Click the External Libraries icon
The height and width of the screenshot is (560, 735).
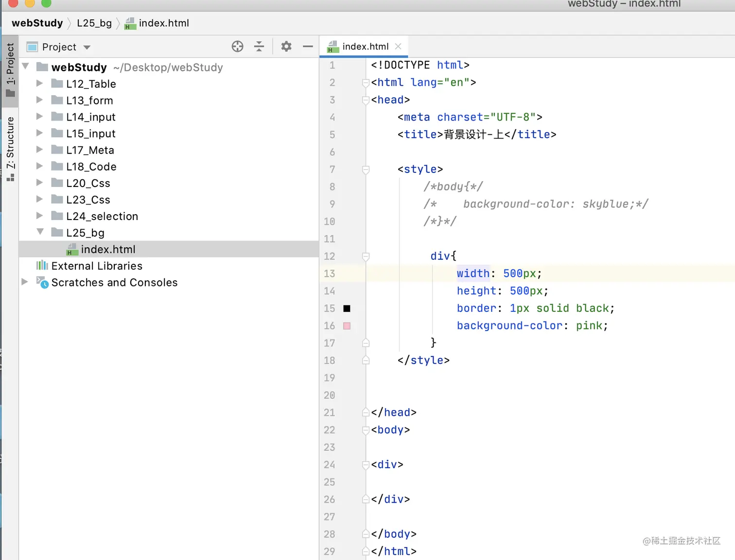point(42,266)
